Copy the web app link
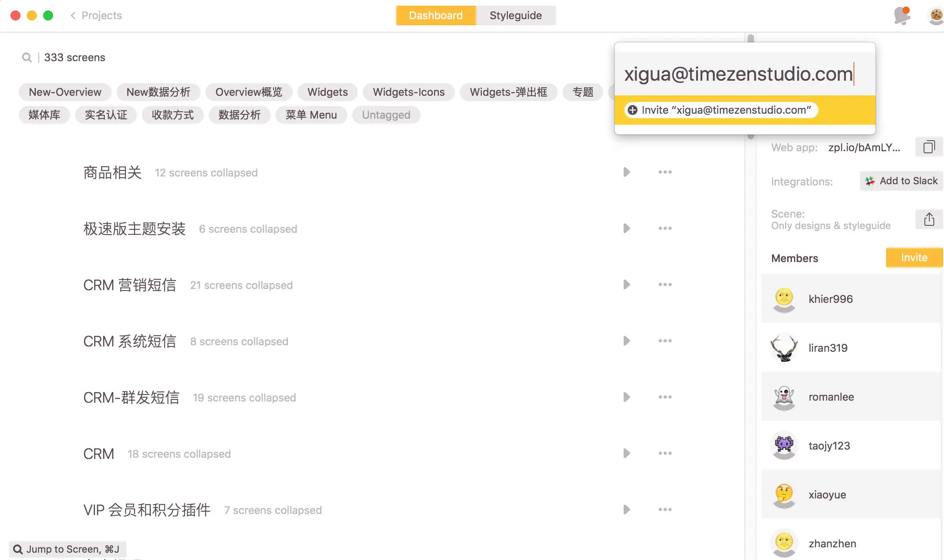 tap(929, 147)
